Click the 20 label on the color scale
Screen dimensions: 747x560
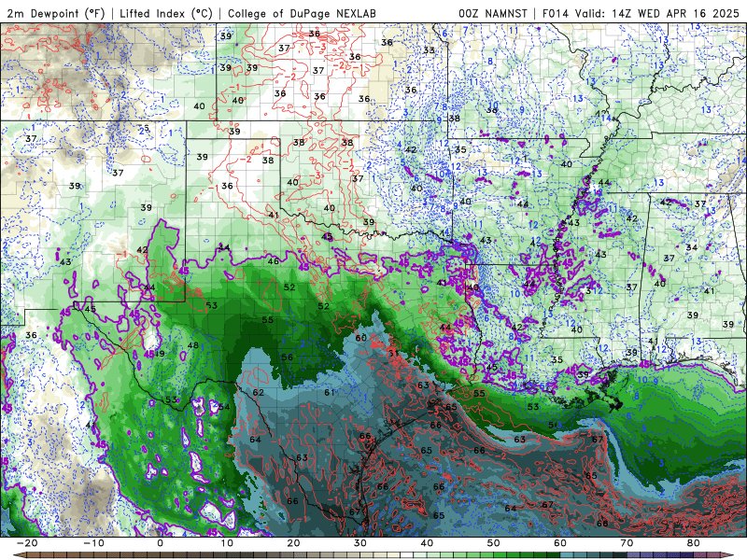(x=293, y=543)
